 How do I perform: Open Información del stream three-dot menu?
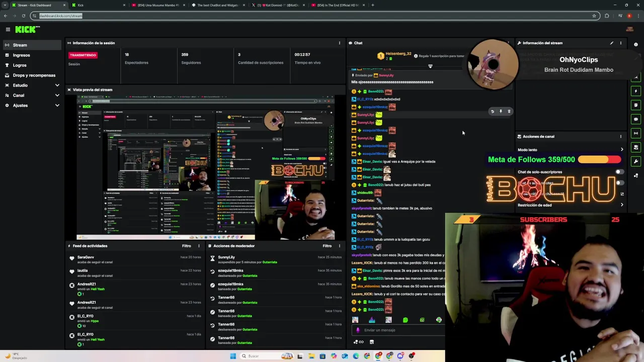pos(620,43)
